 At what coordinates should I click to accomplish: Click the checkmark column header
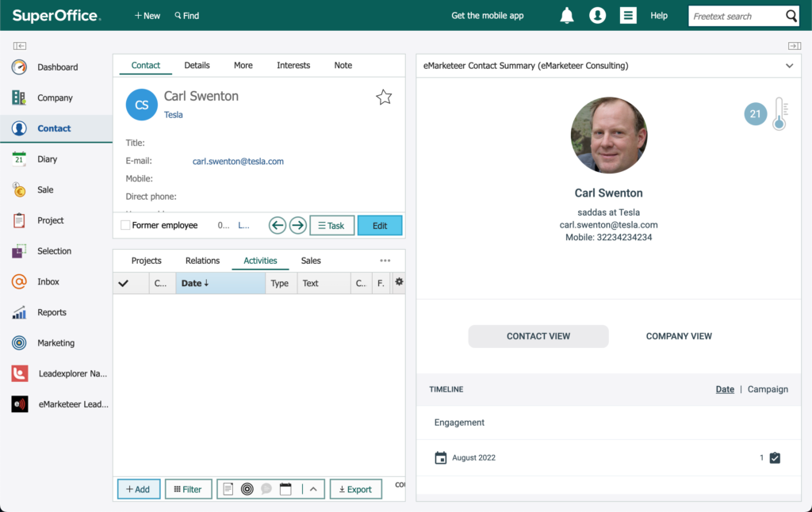pyautogui.click(x=123, y=283)
